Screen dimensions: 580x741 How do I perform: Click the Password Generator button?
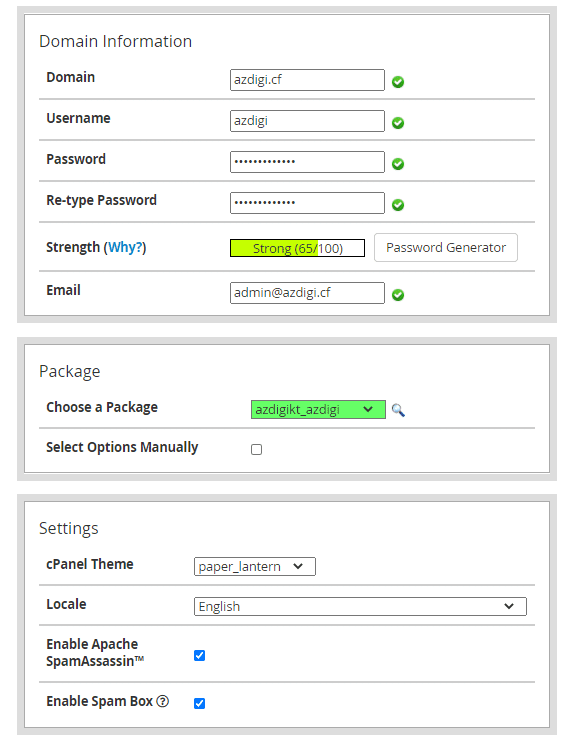[x=446, y=248]
